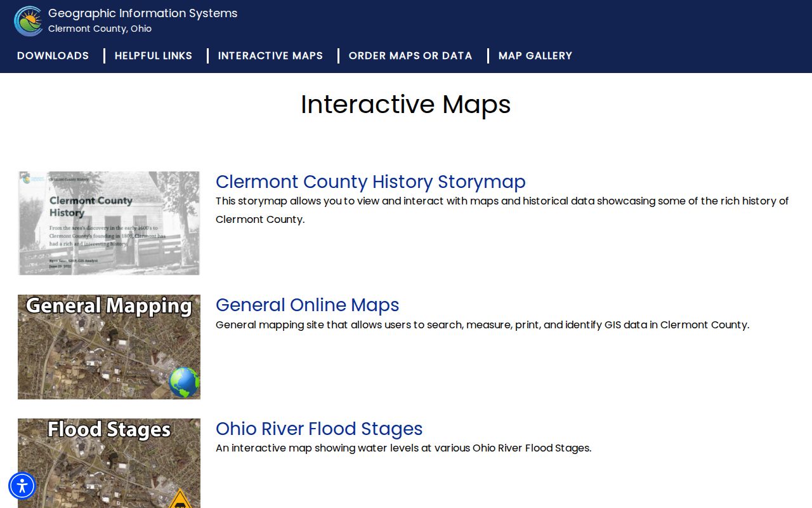Click the General Mapping thumbnail image

(x=109, y=347)
